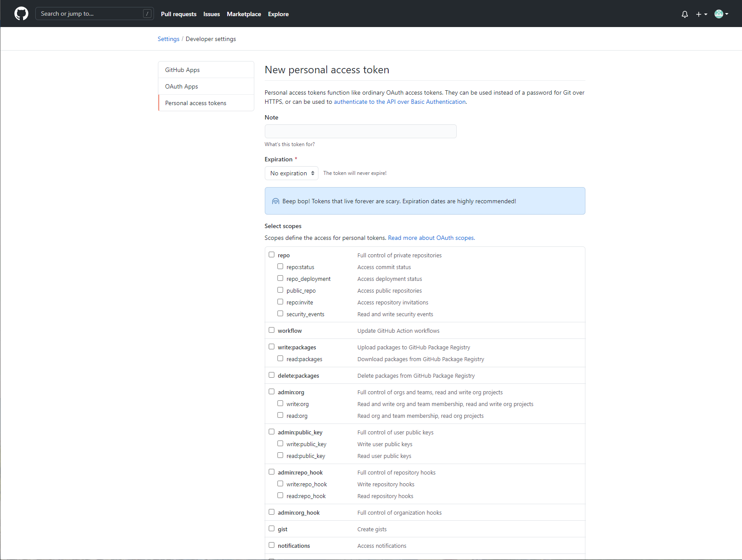
Task: Click 'Access notifications' description text
Action: tap(382, 546)
